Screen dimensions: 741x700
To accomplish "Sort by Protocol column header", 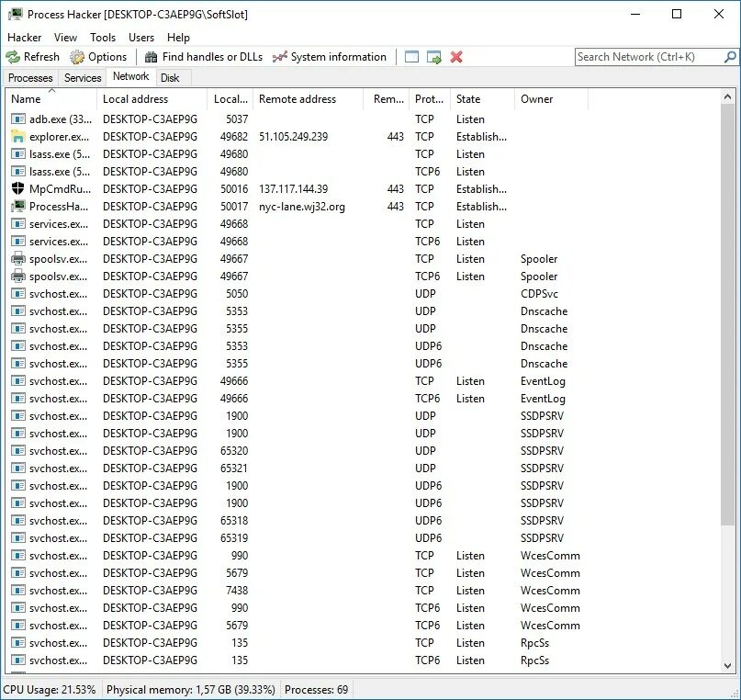I will pyautogui.click(x=430, y=99).
